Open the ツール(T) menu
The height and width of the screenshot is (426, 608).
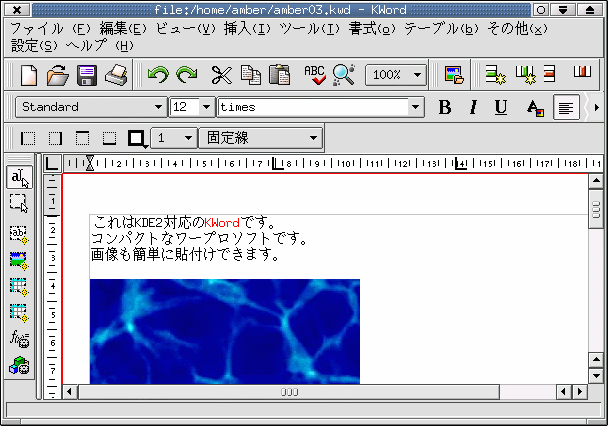coord(309,29)
